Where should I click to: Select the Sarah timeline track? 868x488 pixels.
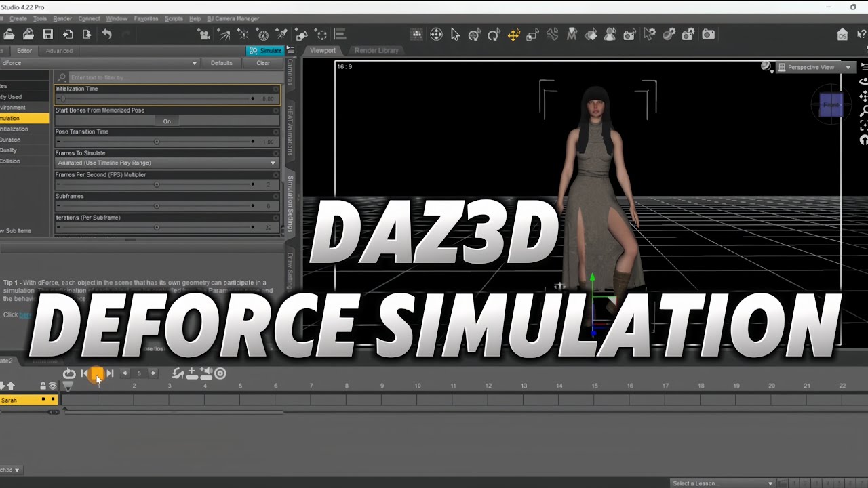tap(28, 400)
